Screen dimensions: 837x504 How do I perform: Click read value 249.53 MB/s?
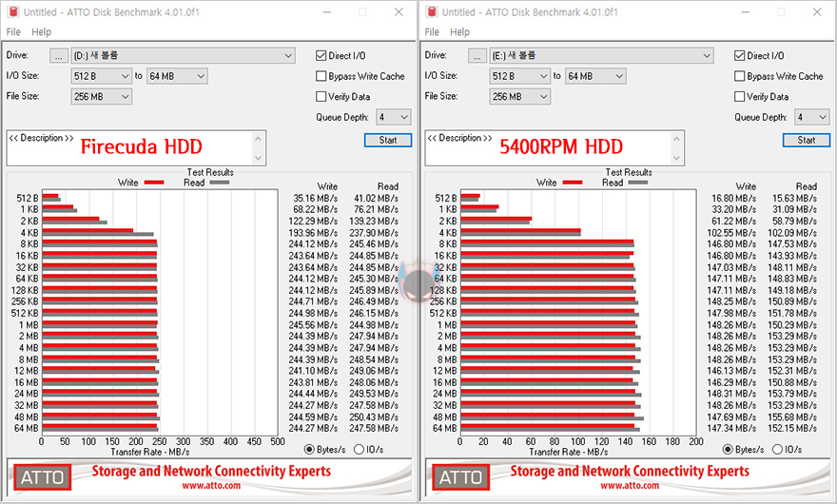374,394
